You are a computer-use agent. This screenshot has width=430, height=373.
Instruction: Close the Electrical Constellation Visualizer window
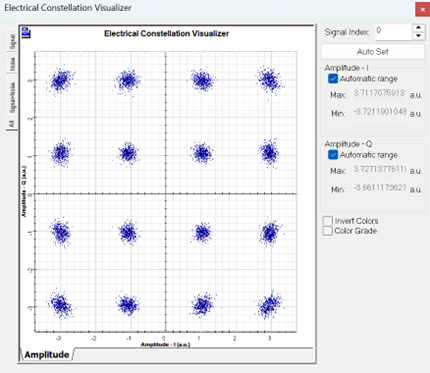tap(422, 9)
